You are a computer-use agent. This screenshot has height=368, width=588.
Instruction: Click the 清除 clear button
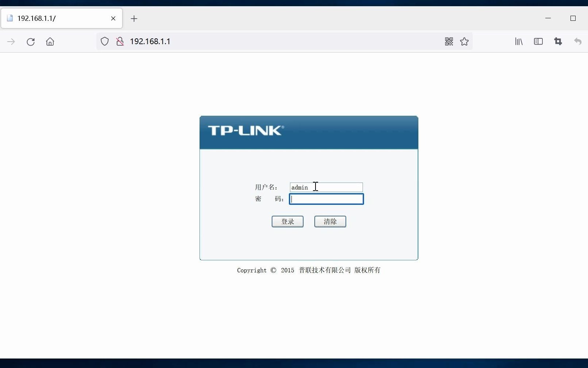coord(330,222)
